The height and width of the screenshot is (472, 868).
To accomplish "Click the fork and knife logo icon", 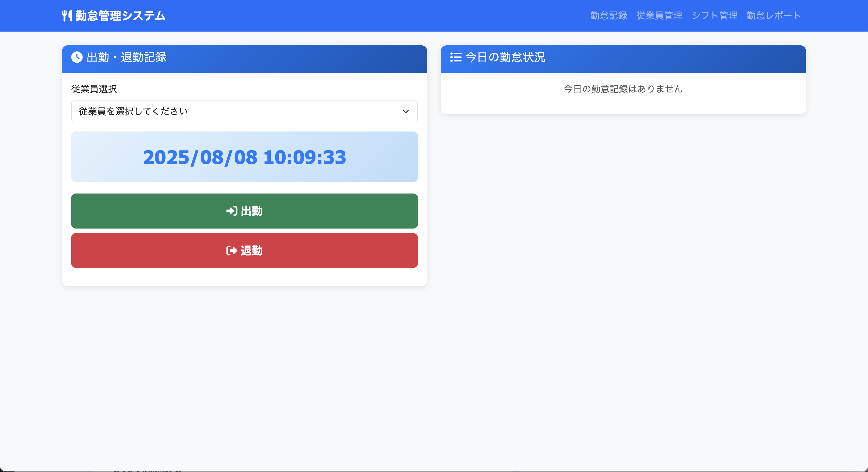I will coord(67,16).
